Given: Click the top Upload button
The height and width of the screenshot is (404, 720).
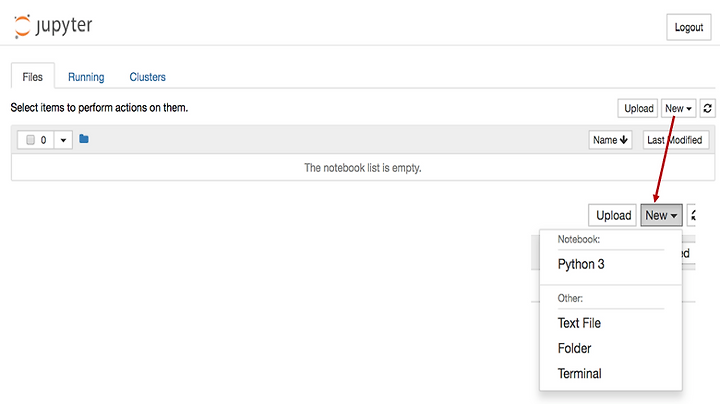Looking at the screenshot, I should coord(638,108).
